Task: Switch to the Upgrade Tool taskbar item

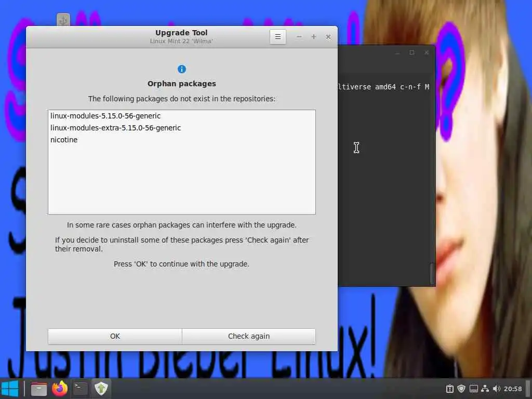Action: pos(101,389)
